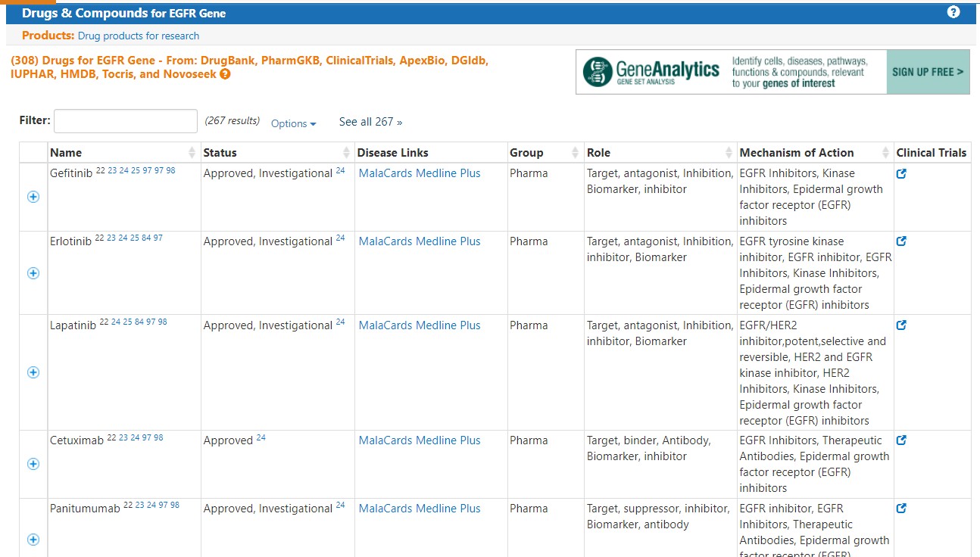
Task: Open MalaCards link for Gefitinib
Action: click(x=385, y=173)
